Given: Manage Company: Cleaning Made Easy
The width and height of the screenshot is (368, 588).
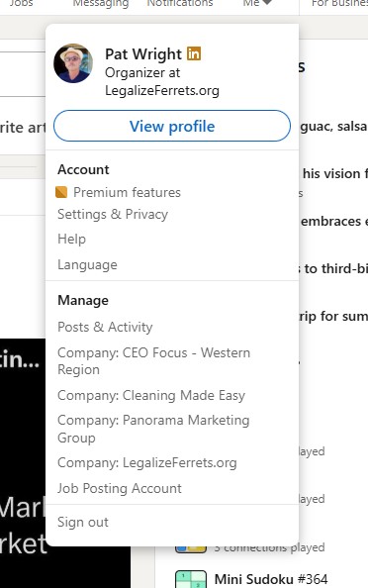Looking at the screenshot, I should (x=151, y=395).
